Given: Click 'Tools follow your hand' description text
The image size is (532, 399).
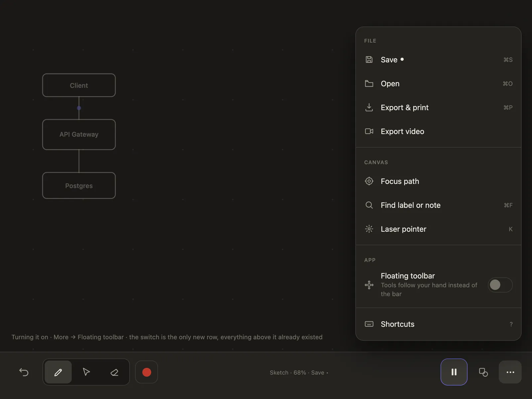Looking at the screenshot, I should 429,290.
